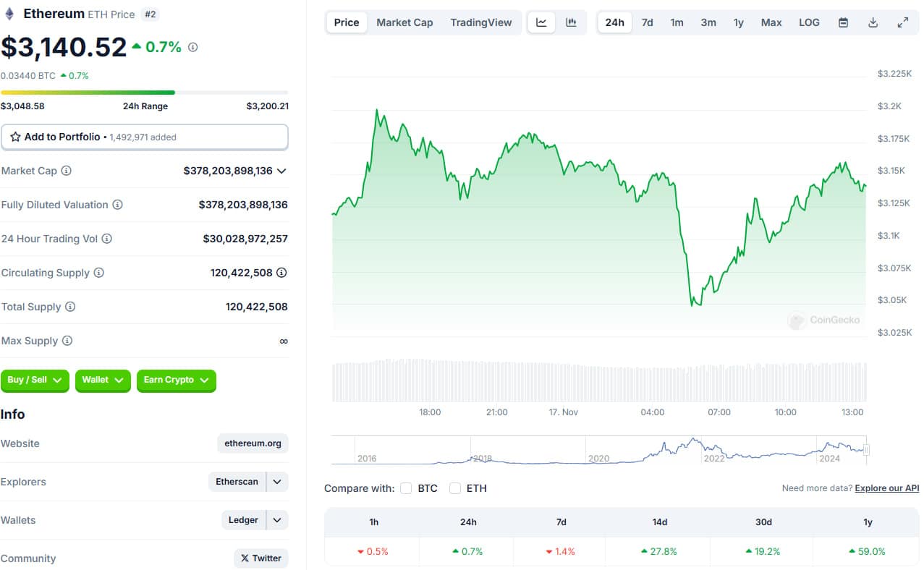Screen dimensions: 924x570
Task: Open the Explore our API link
Action: tap(887, 488)
